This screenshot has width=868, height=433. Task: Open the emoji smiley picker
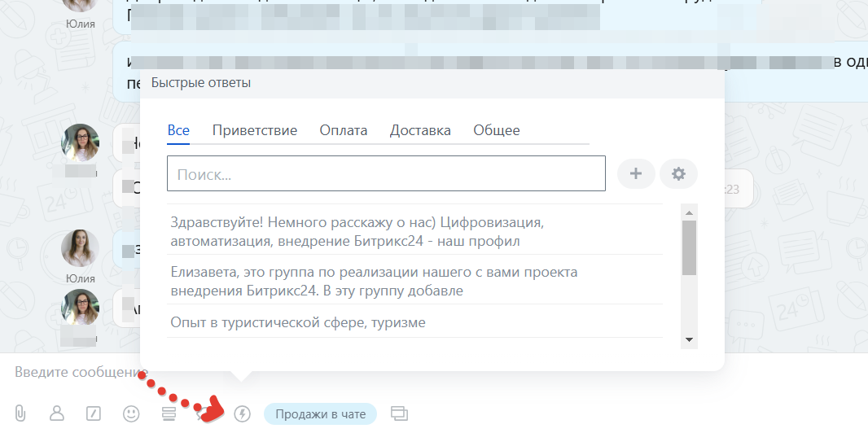(131, 413)
